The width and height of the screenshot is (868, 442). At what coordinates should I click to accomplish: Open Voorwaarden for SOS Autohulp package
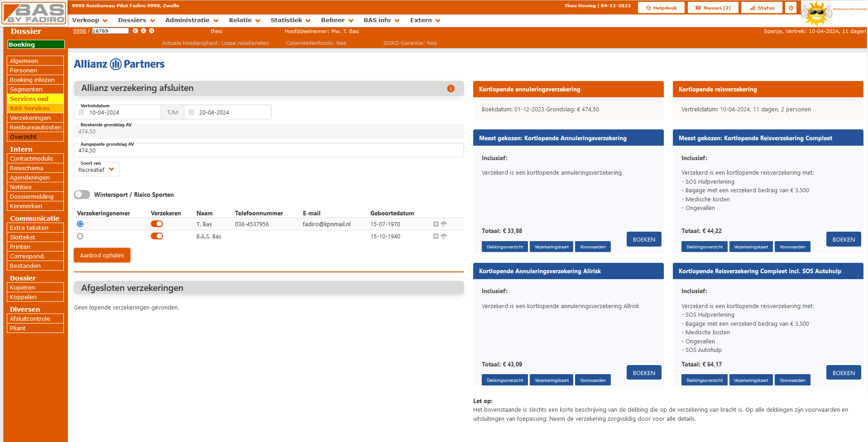[792, 380]
